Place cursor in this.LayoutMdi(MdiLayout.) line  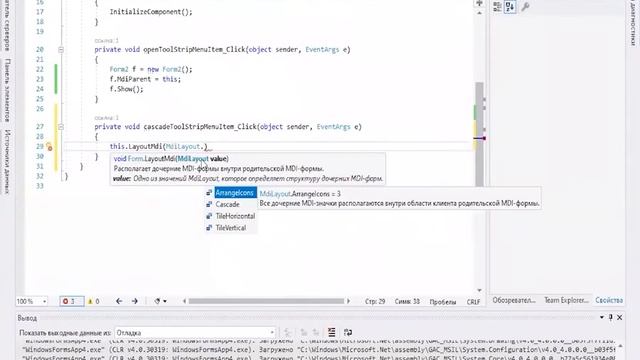pyautogui.click(x=159, y=147)
